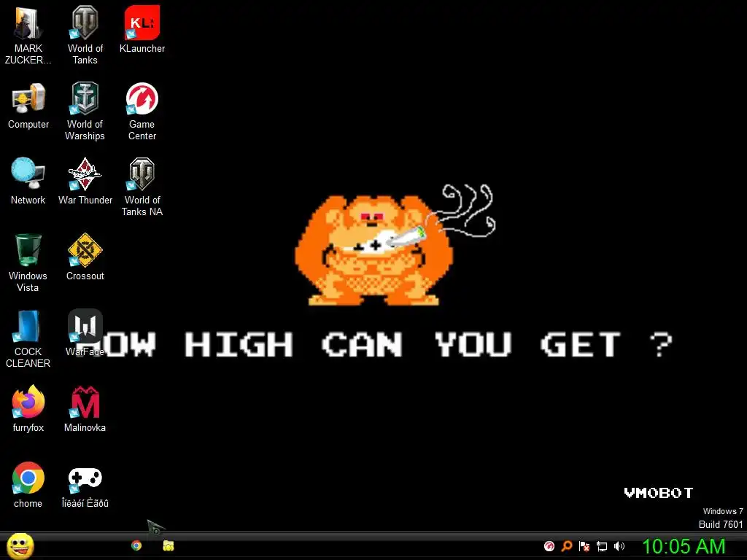Click the Chrome icon in taskbar

(136, 545)
